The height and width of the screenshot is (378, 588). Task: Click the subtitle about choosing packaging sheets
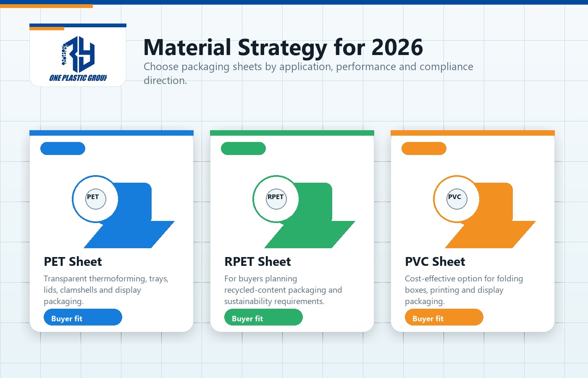coord(308,73)
